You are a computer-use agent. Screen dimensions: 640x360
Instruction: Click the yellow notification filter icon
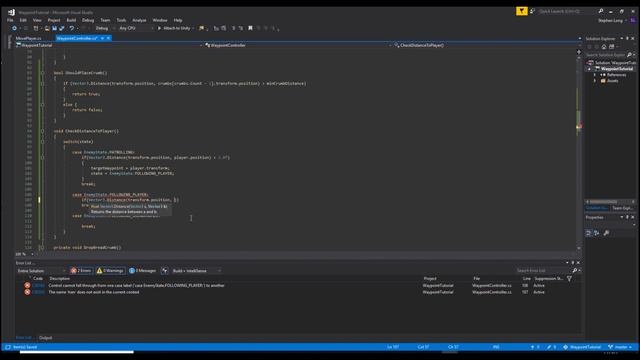pyautogui.click(x=521, y=11)
